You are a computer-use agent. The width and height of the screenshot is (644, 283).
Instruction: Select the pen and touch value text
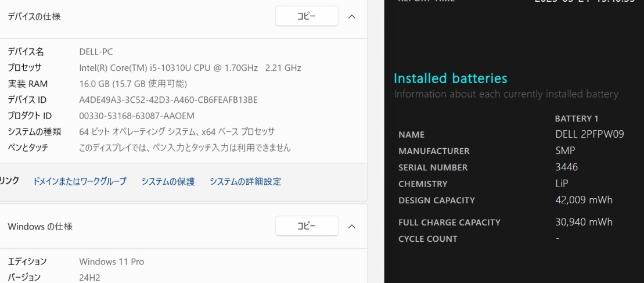click(185, 148)
